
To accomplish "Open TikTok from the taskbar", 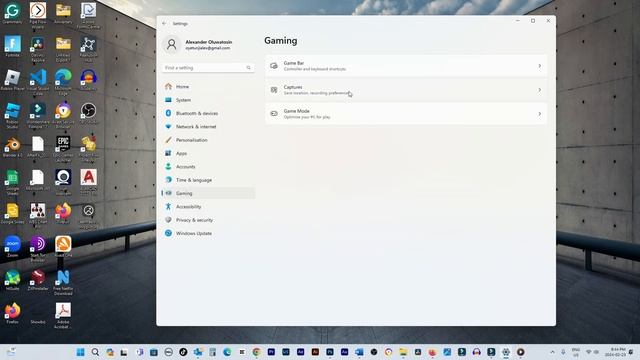I will [x=183, y=352].
